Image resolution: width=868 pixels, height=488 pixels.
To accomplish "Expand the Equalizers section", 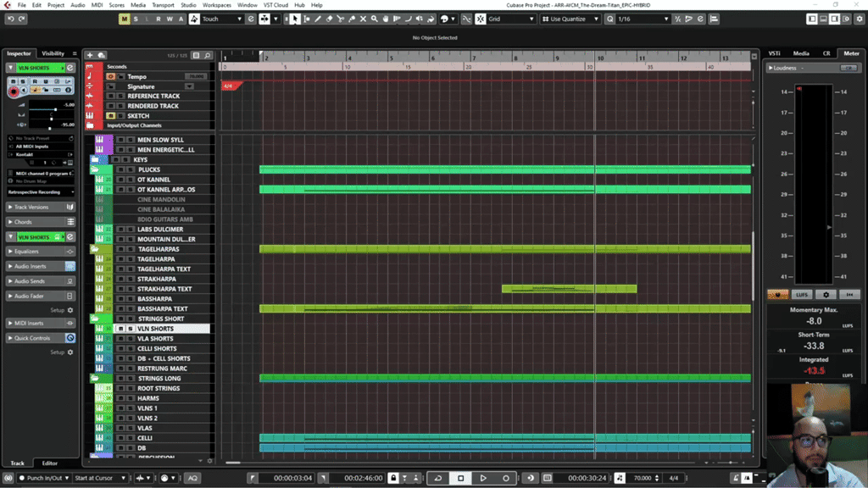I will point(40,251).
